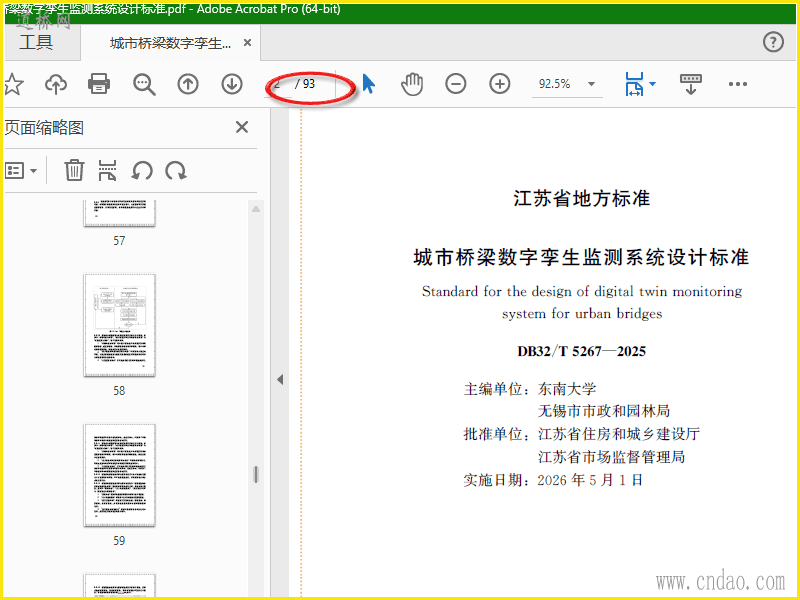Open the find text magnifier tool
This screenshot has width=800, height=600.
pyautogui.click(x=144, y=84)
